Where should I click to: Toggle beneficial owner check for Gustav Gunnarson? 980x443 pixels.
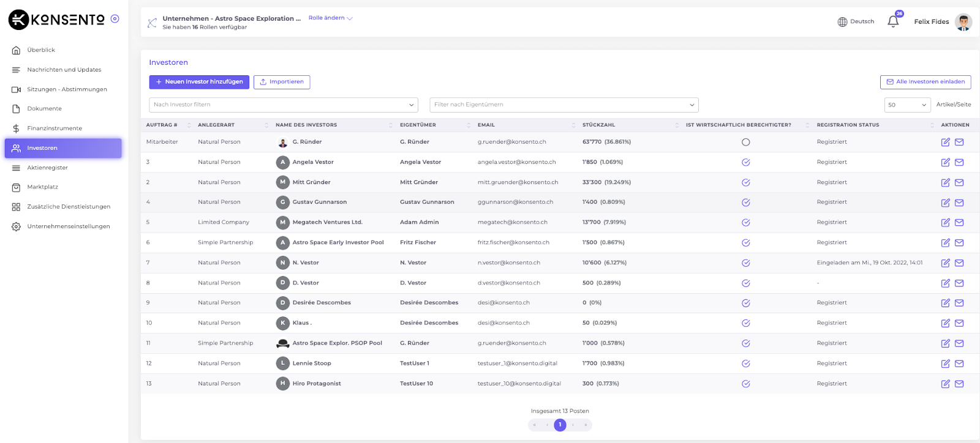tap(745, 203)
